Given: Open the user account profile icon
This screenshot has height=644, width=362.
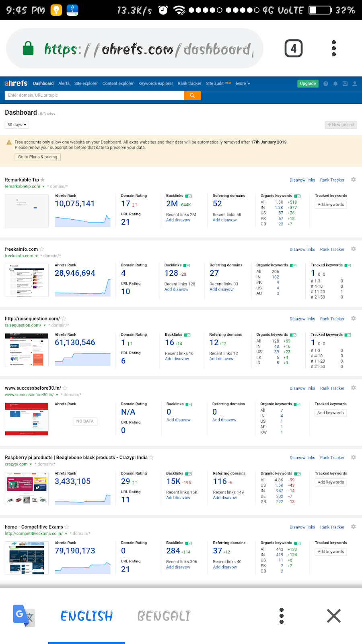Looking at the screenshot, I should coord(355,84).
